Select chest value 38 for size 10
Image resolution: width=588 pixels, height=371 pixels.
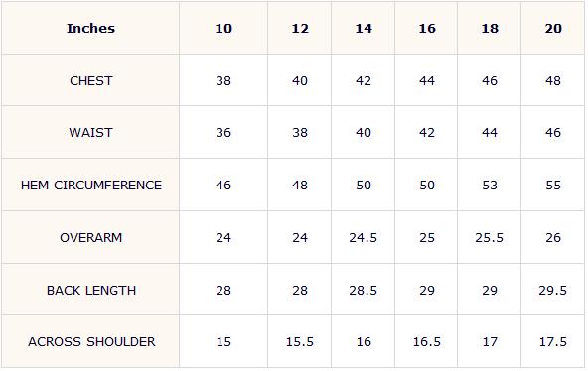tap(223, 81)
